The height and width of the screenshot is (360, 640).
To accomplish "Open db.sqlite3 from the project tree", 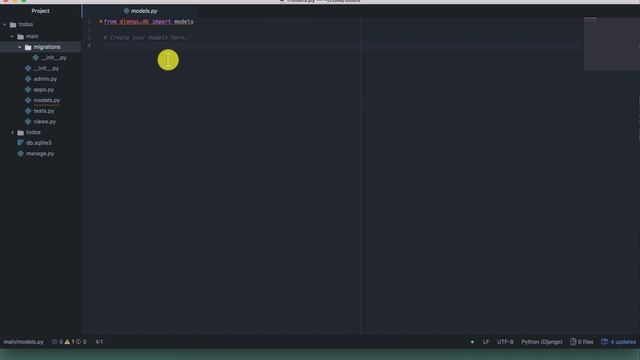I will coord(39,143).
